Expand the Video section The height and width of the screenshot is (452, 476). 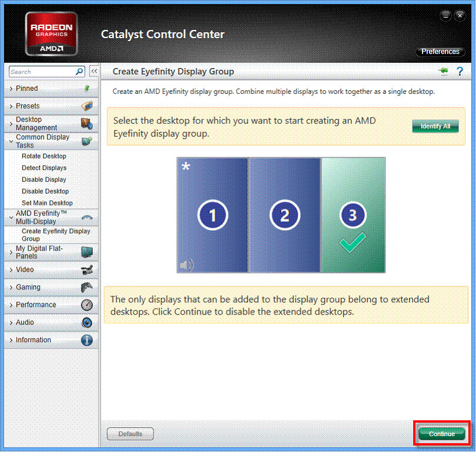(x=11, y=270)
